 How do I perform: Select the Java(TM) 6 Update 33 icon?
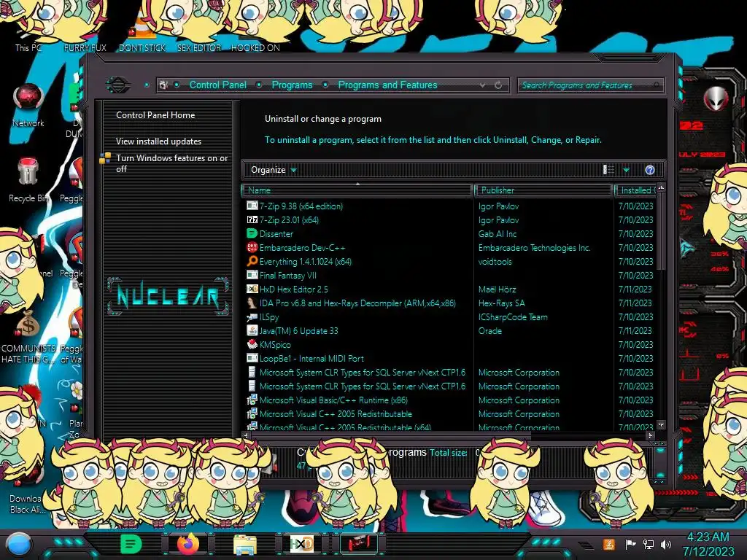(x=252, y=330)
